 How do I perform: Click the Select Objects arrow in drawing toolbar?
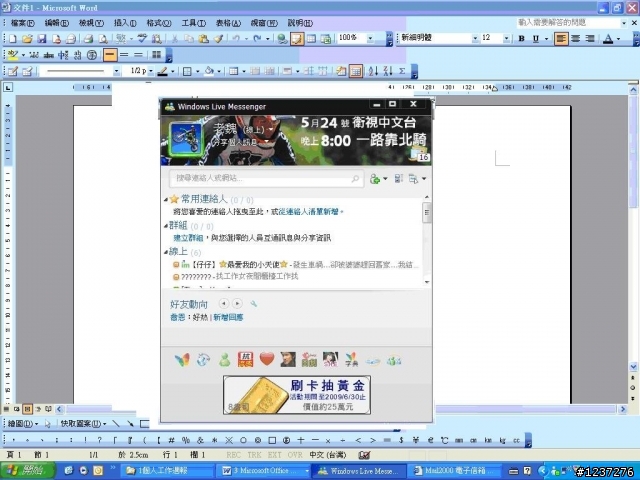click(47, 424)
